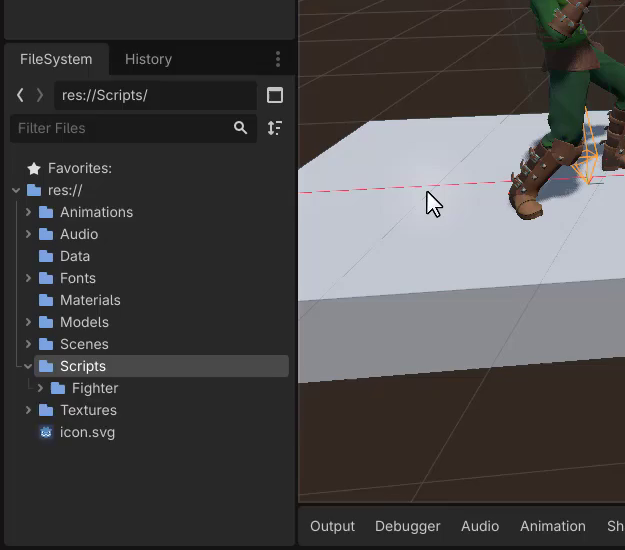Click the res://Scripts/ path field
The image size is (625, 550).
(x=155, y=95)
